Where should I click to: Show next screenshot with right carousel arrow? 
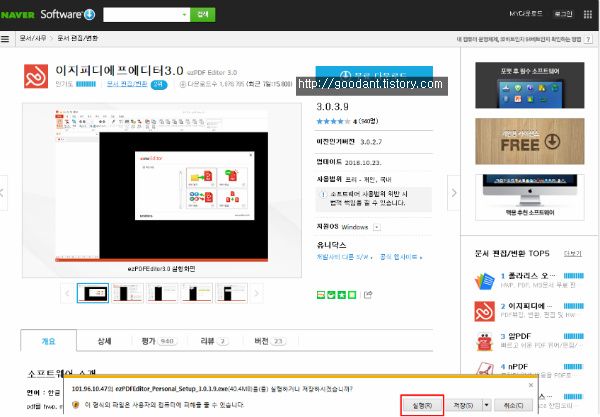[453, 193]
